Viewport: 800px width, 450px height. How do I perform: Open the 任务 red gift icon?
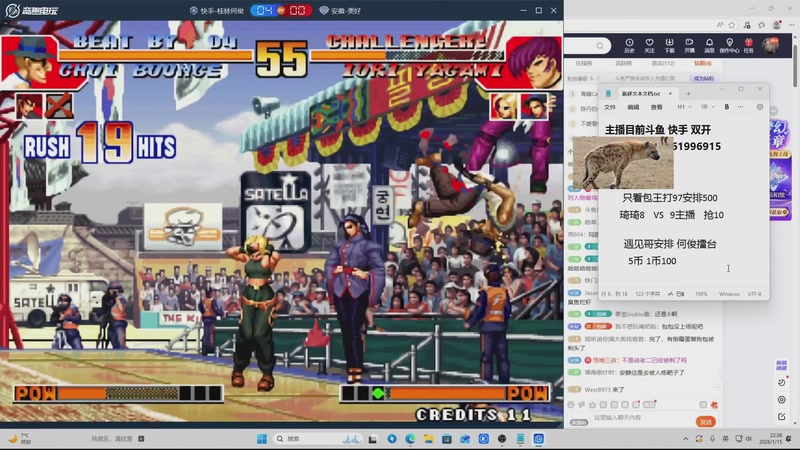coord(748,45)
